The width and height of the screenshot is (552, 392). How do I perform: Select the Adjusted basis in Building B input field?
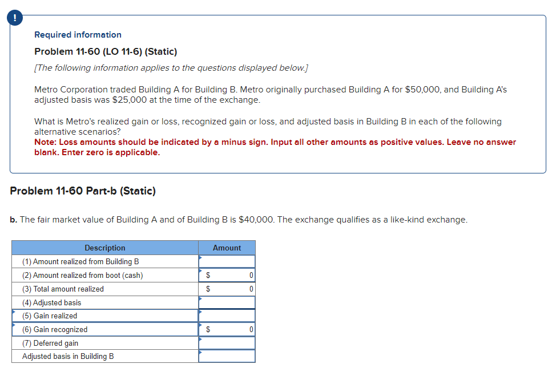228,356
